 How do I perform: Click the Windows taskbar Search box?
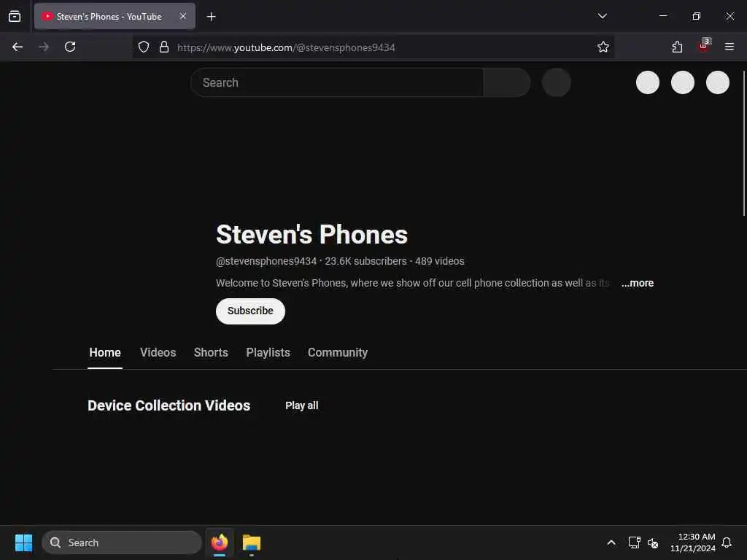pyautogui.click(x=122, y=542)
